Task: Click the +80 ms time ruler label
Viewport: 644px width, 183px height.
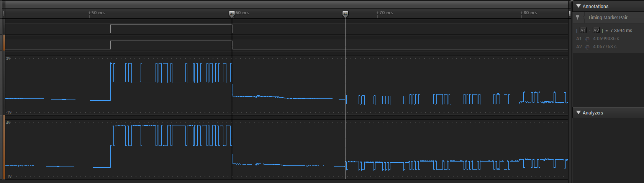Action: [529, 13]
